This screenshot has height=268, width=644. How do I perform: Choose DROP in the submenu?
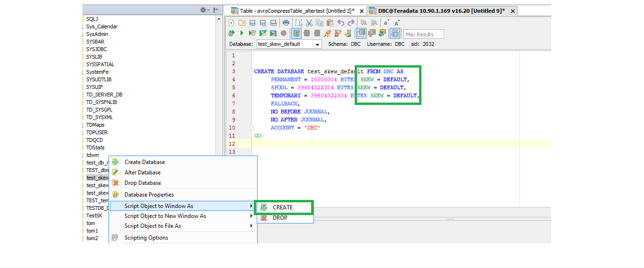(285, 218)
